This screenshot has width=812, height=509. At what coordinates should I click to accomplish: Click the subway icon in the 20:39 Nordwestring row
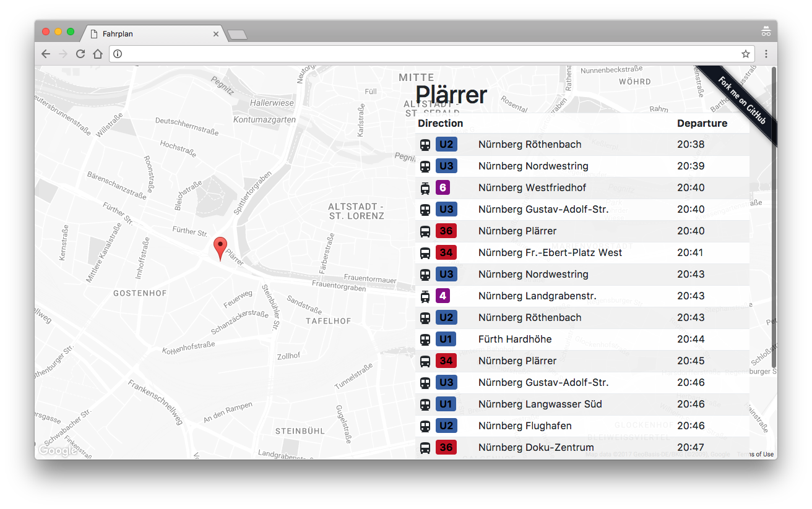[x=425, y=166]
